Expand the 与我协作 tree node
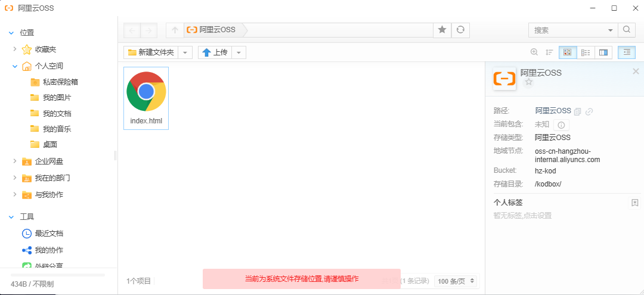The height and width of the screenshot is (295, 644). [15, 194]
